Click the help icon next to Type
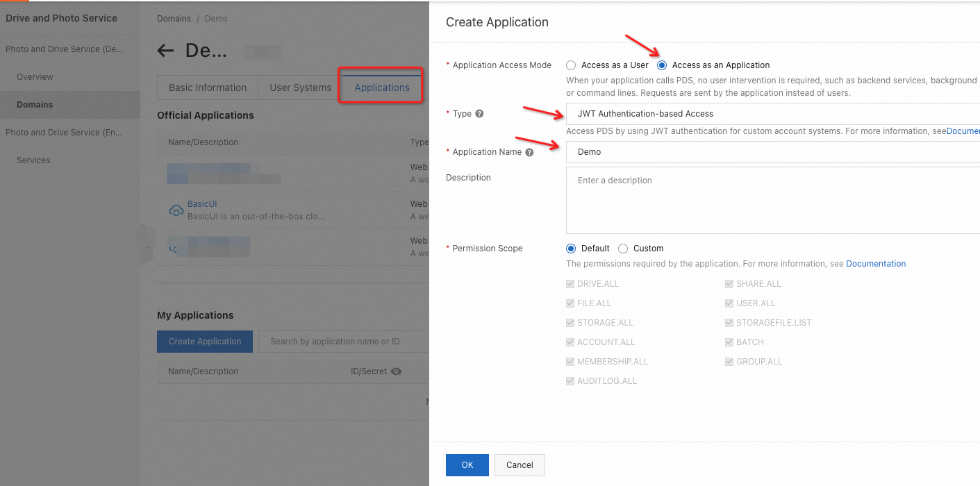The width and height of the screenshot is (980, 486). 479,114
